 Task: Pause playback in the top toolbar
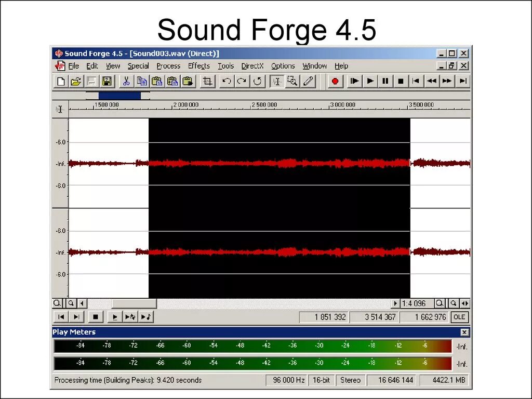[x=385, y=82]
